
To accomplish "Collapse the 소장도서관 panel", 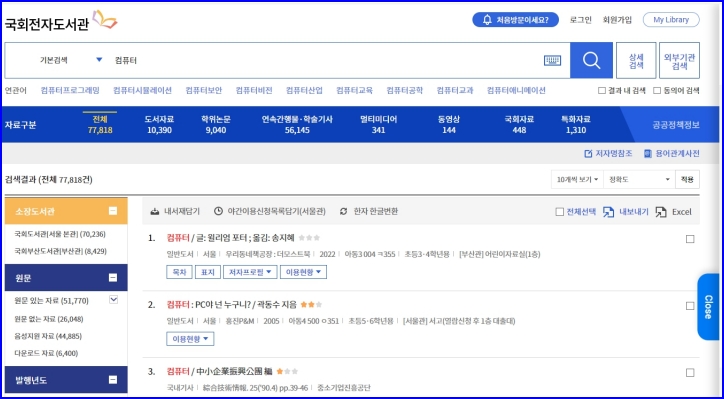I will 113,211.
